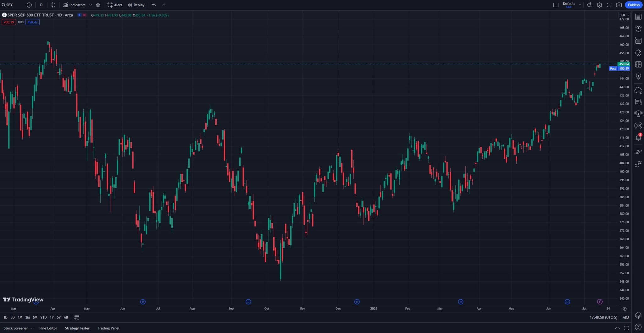Open symbol search for SPY
Screen dimensions: 644x333
(x=8, y=5)
